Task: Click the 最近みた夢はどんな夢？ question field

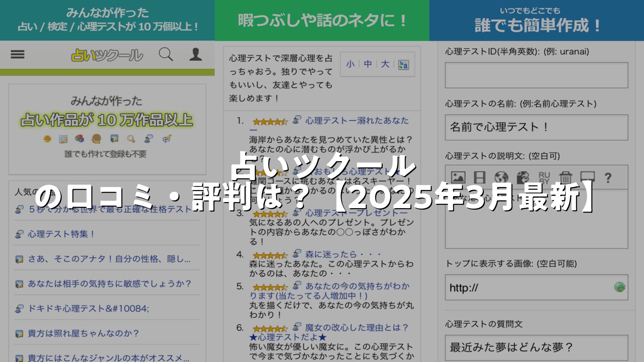Action: tap(536, 347)
